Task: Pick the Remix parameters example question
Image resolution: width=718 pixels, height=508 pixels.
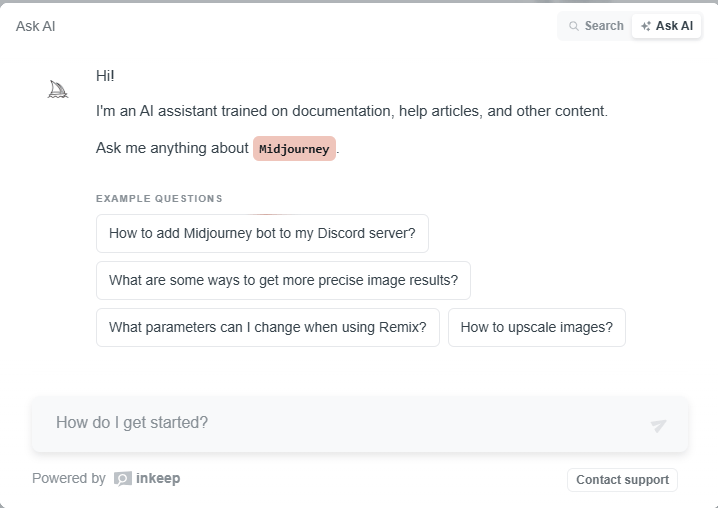Action: [x=268, y=328]
